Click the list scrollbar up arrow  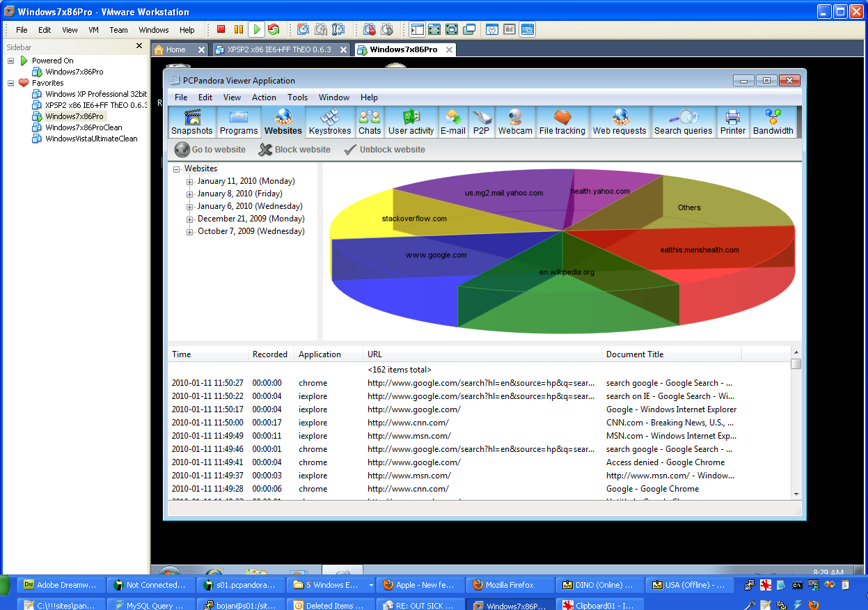(x=796, y=353)
